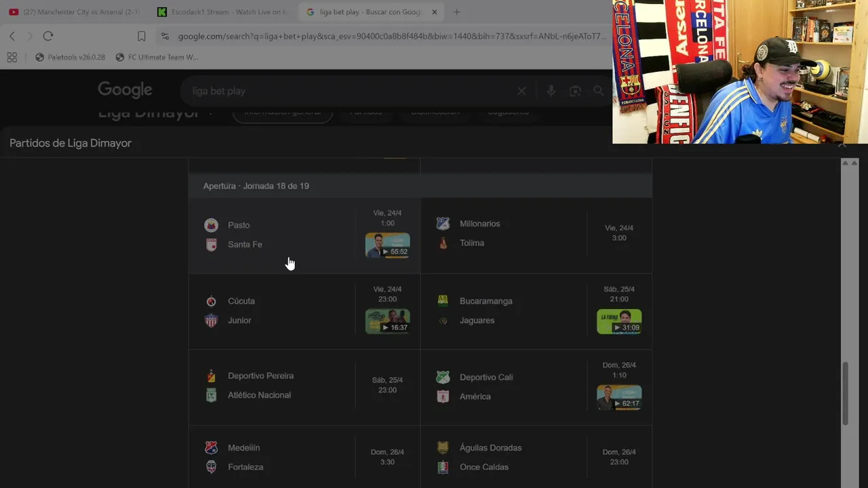Screen dimensions: 868x488
Task: Click the Santa Fe team crest
Action: point(211,245)
